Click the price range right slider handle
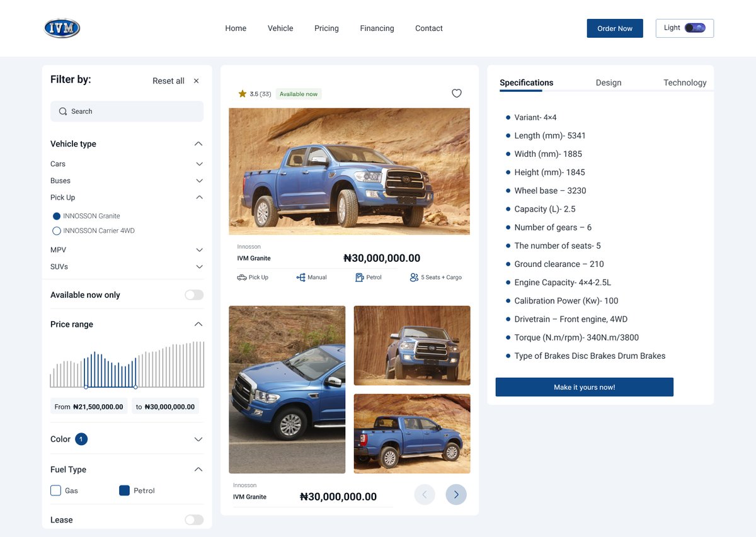This screenshot has height=537, width=756. pos(136,387)
